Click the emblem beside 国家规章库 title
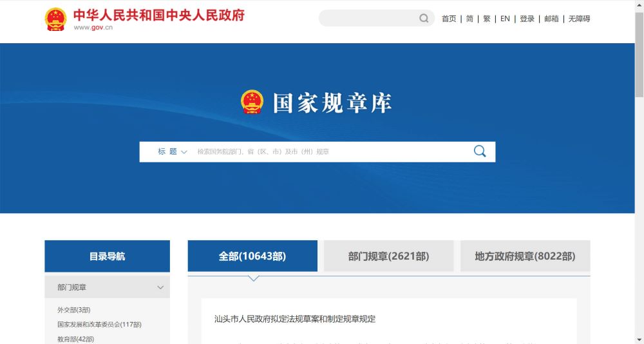644x344 pixels. click(252, 102)
